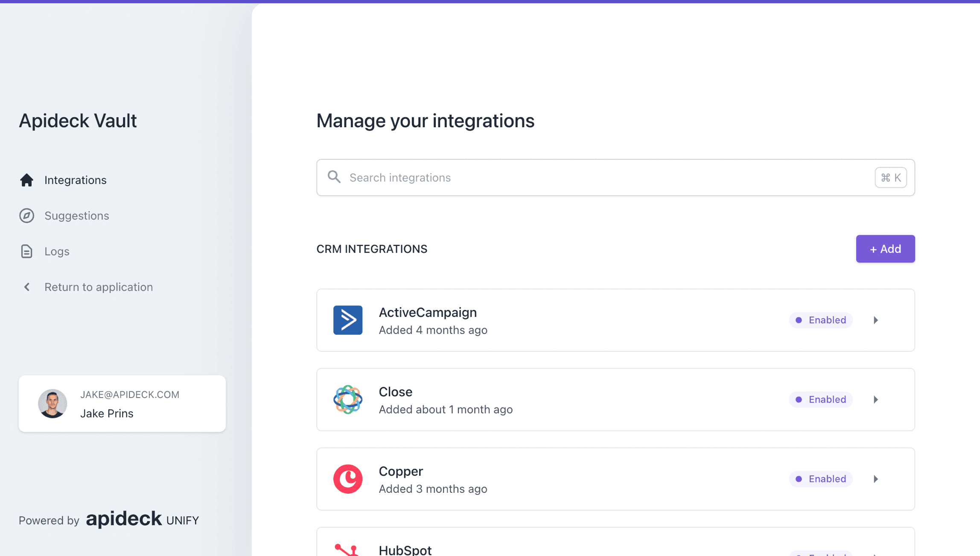
Task: Click the Copper integration name
Action: tap(400, 471)
